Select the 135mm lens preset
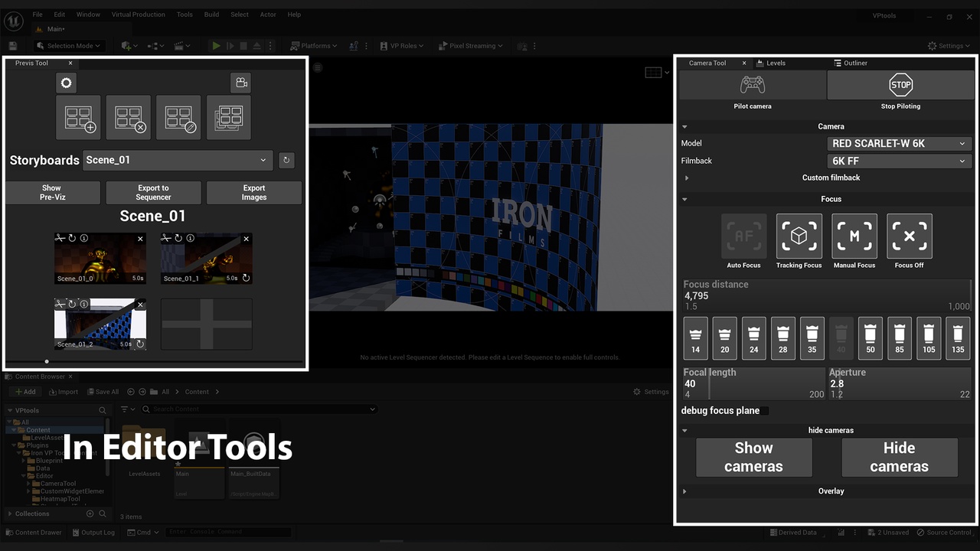The image size is (980, 551). pyautogui.click(x=958, y=338)
